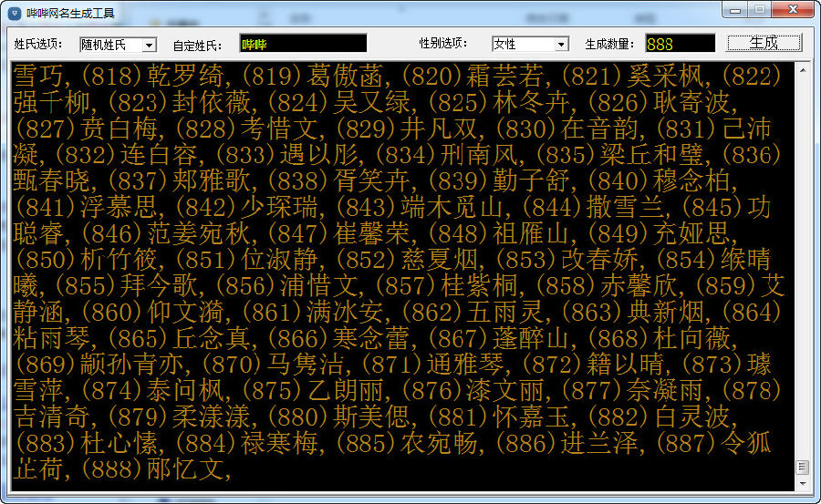Click name entry (818)乾罗绮

154,76
